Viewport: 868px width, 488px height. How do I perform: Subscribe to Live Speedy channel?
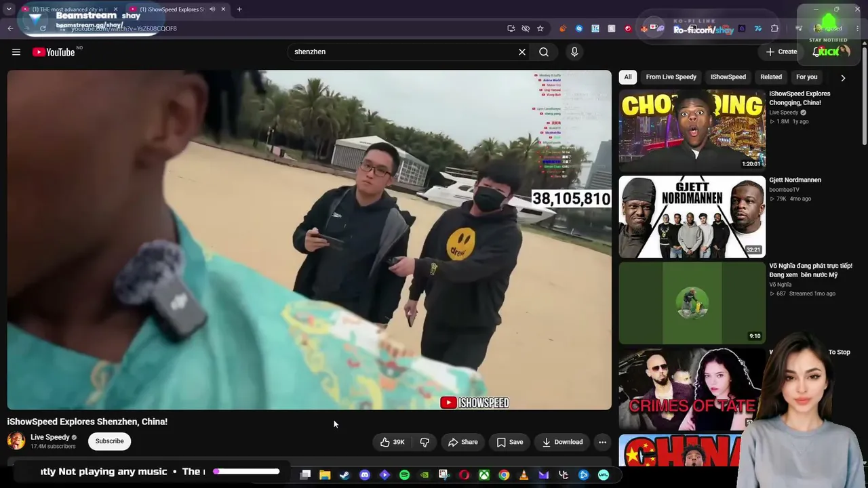coord(109,441)
